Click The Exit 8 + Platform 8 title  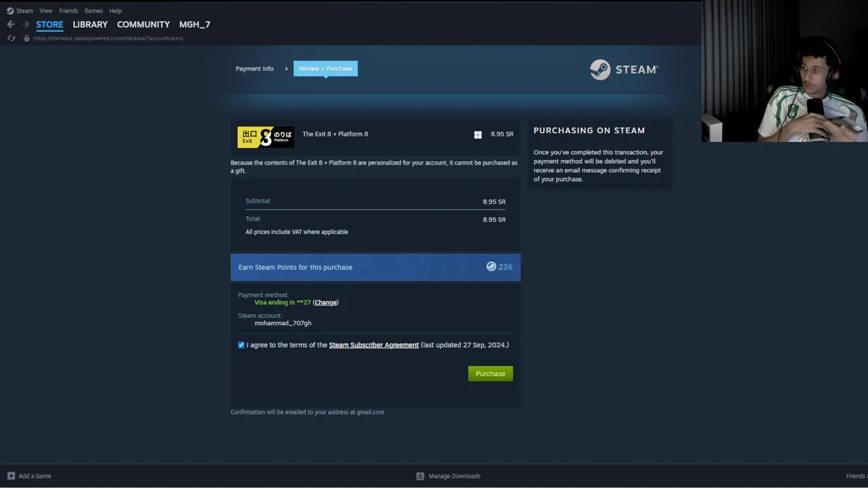(335, 134)
